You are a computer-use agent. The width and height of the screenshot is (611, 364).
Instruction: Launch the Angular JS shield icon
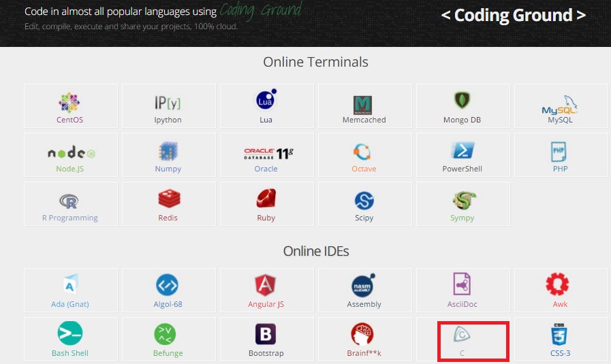click(266, 285)
